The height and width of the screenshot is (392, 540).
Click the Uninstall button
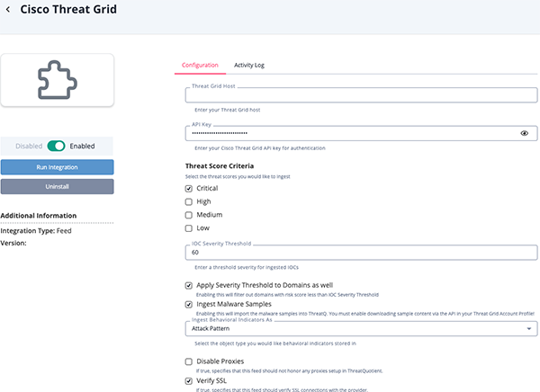[x=57, y=186]
